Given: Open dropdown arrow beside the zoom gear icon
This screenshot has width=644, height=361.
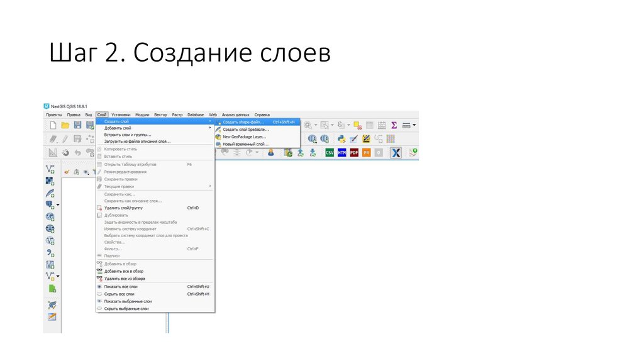Looking at the screenshot, I should click(316, 125).
